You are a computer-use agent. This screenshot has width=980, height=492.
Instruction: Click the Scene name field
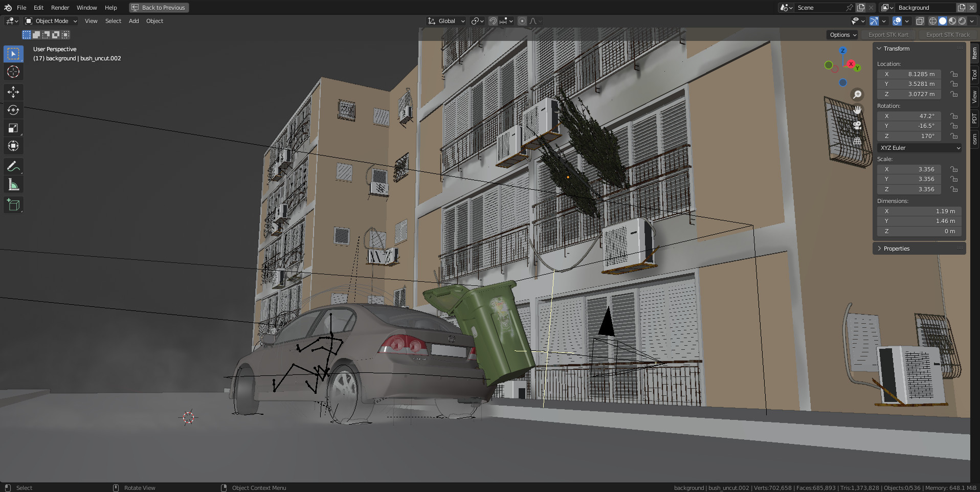pyautogui.click(x=819, y=8)
